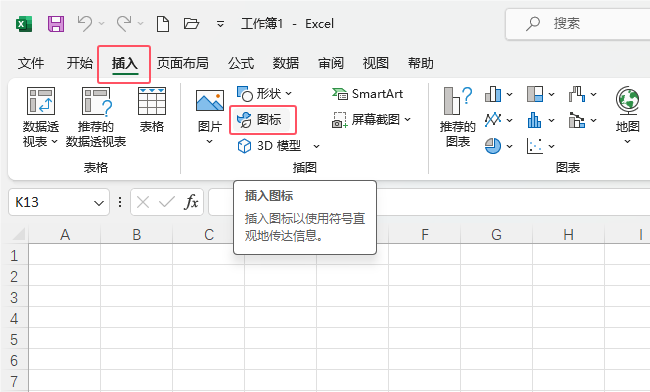
Task: Open the undo history dropdown arrow
Action: point(102,24)
